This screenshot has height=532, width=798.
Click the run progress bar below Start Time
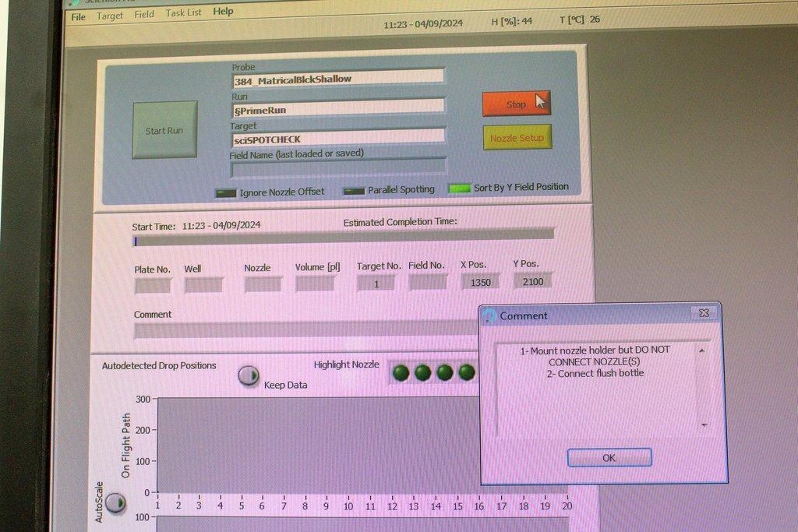343,240
